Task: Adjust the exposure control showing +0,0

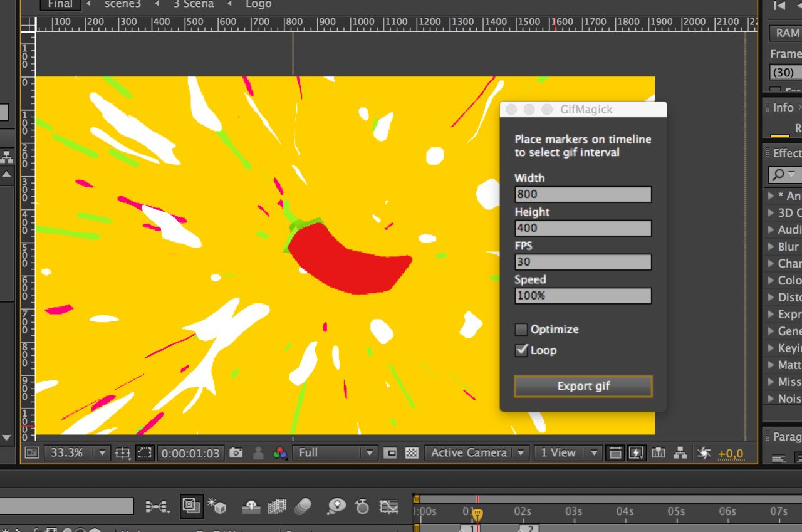Action: 730,452
